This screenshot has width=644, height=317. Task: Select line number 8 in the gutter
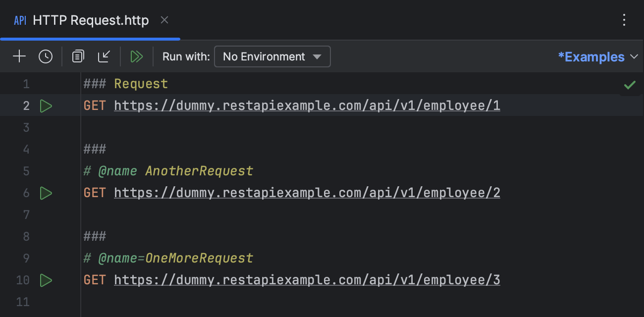tap(26, 236)
